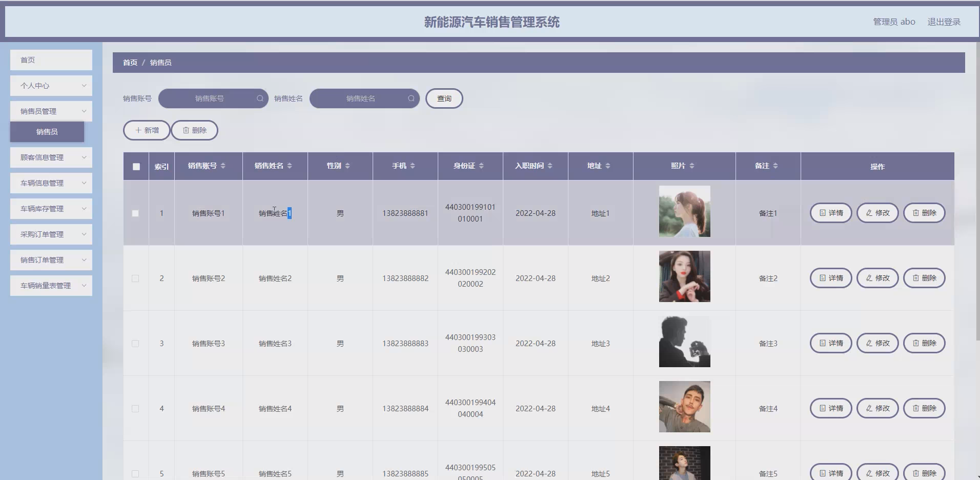This screenshot has height=480, width=980.
Task: Click cell 备注2
Action: coord(768,278)
